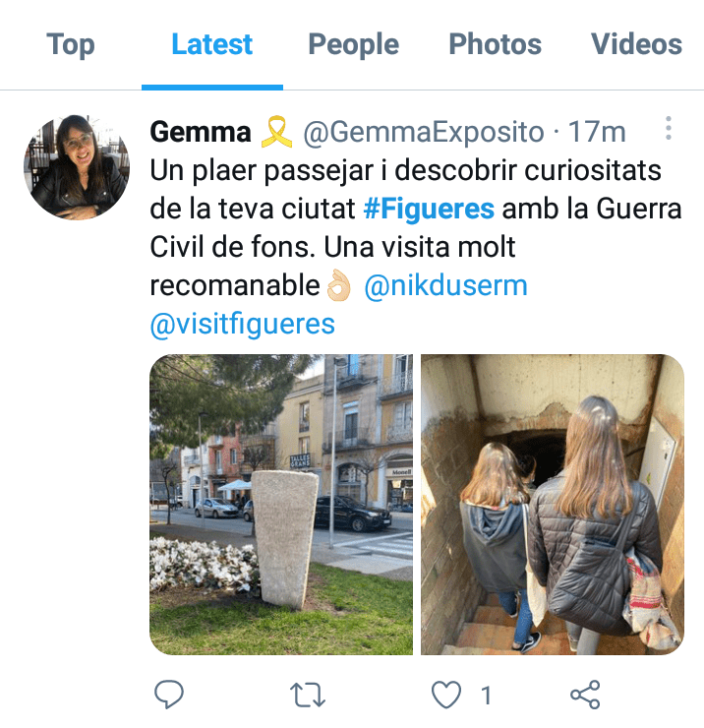The image size is (704, 728).
Task: Show the Videos tab
Action: tap(637, 44)
